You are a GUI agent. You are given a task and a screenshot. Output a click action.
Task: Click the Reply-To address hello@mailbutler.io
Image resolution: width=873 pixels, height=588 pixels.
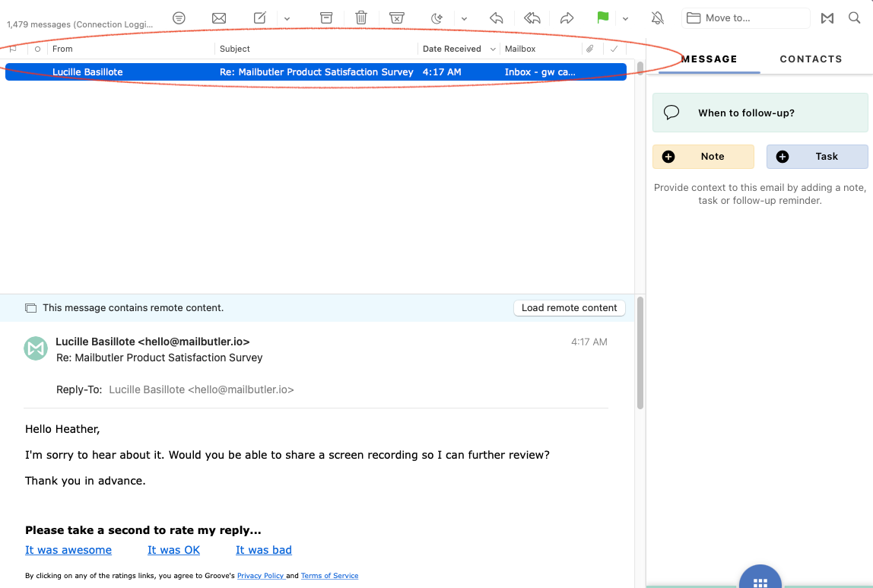[x=202, y=389]
